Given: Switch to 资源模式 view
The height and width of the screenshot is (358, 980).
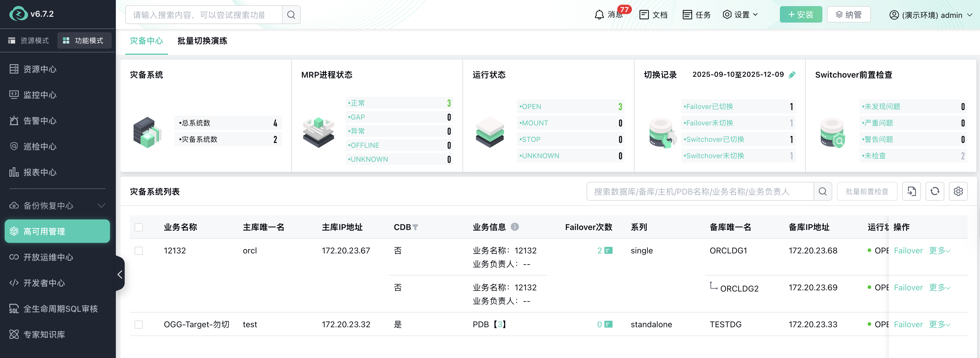Looking at the screenshot, I should 29,40.
